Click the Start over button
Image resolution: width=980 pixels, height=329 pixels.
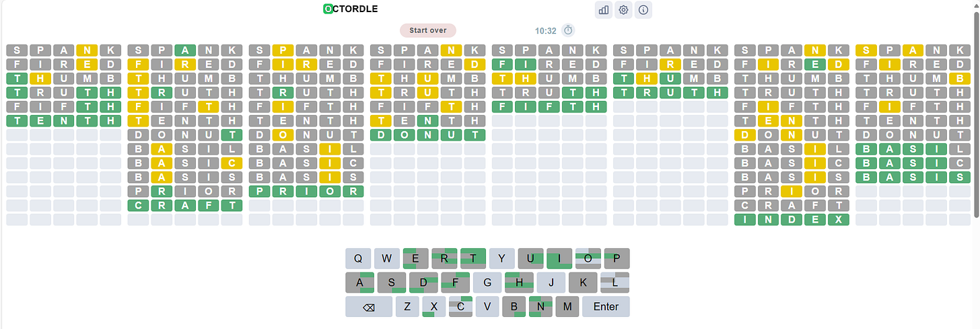(x=428, y=30)
